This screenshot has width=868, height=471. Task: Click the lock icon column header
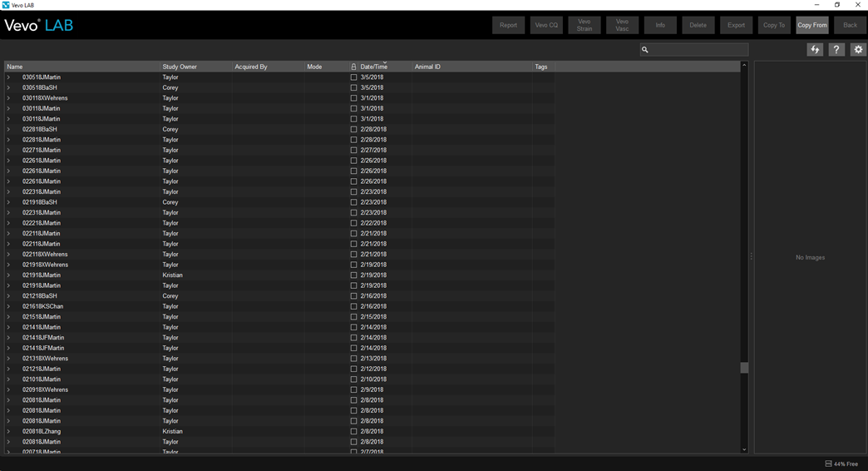353,67
